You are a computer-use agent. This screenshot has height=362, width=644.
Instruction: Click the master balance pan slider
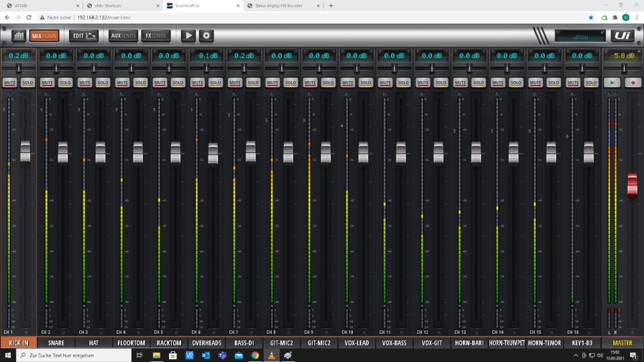point(622,68)
